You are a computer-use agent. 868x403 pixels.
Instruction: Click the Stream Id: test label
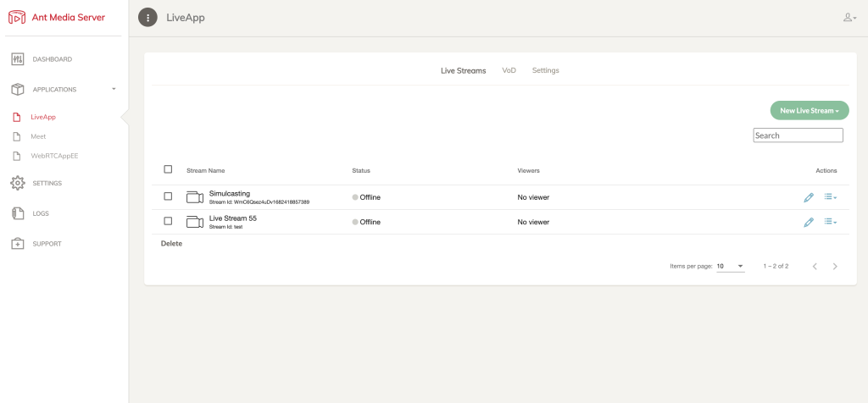[225, 227]
